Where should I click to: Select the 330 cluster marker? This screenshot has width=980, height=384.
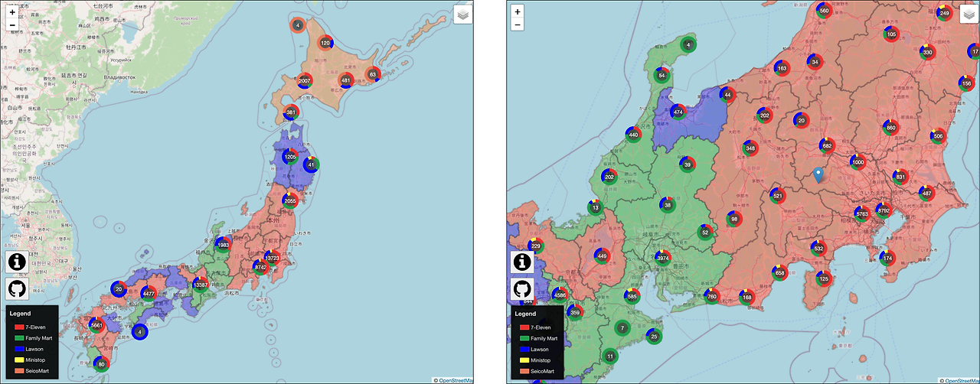928,52
